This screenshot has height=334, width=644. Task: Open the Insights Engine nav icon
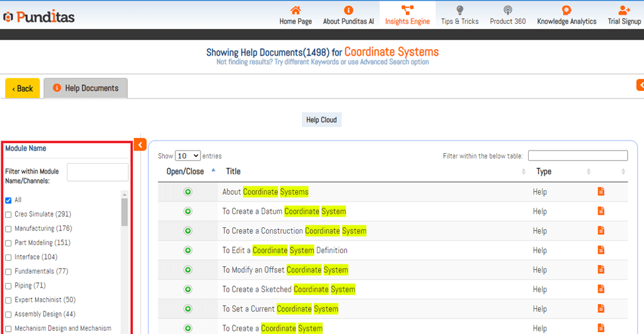pyautogui.click(x=407, y=11)
